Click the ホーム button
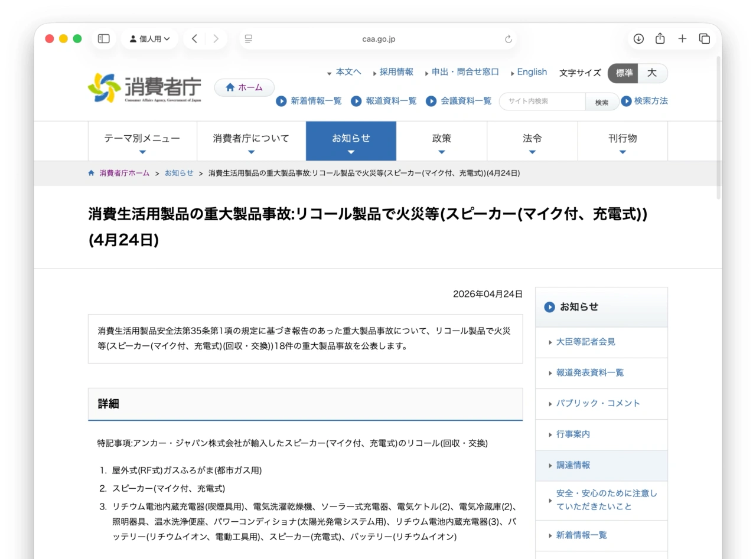The image size is (756, 559). click(x=245, y=87)
